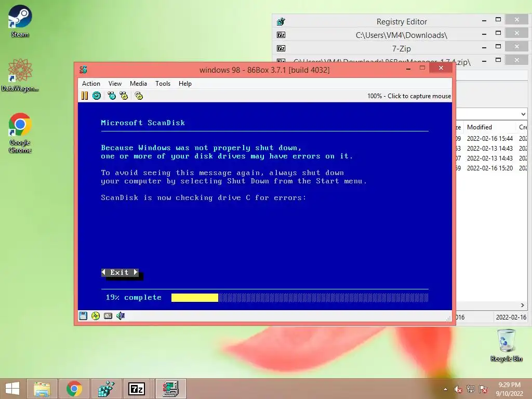
Task: Click the floppy disk status bar icon
Action: (83, 316)
